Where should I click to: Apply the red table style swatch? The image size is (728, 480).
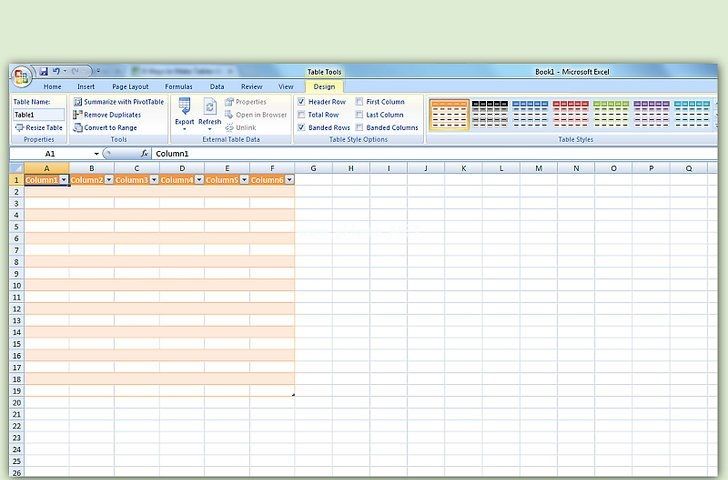(x=571, y=116)
